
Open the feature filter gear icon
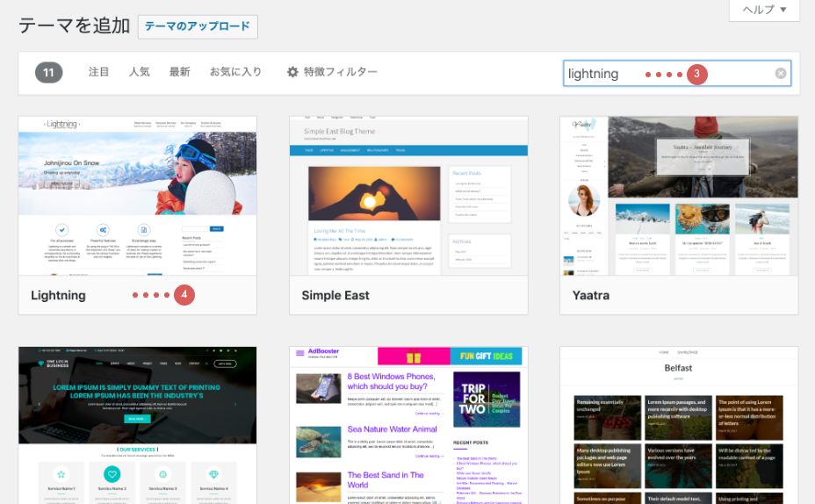(293, 72)
